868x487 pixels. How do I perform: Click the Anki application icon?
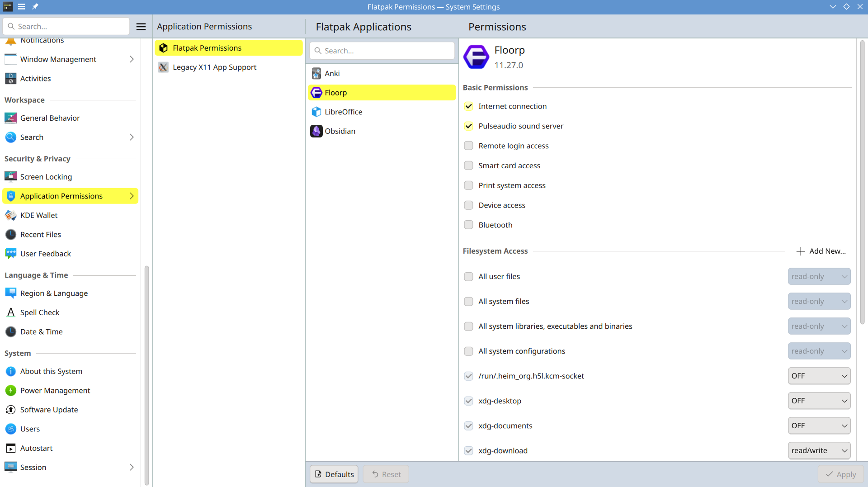coord(316,73)
